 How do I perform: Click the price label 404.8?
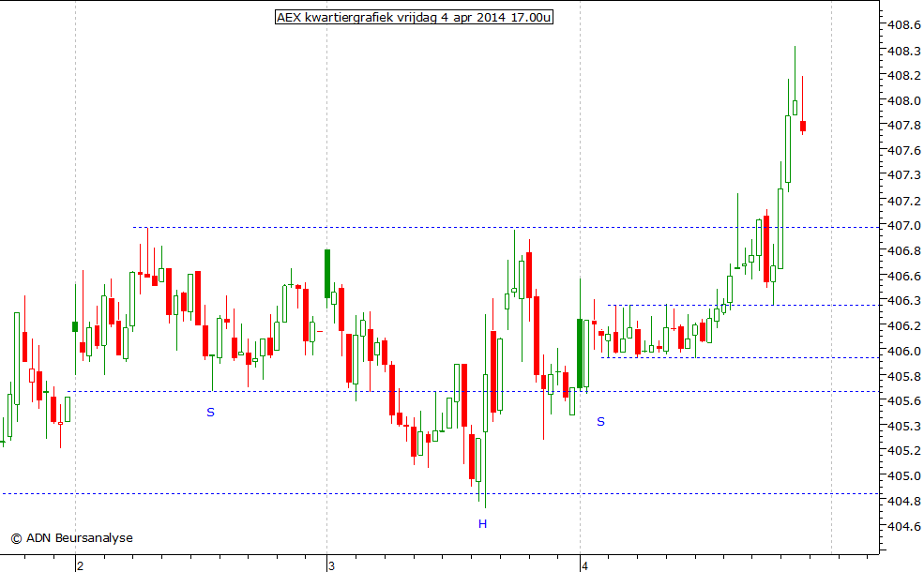(904, 502)
